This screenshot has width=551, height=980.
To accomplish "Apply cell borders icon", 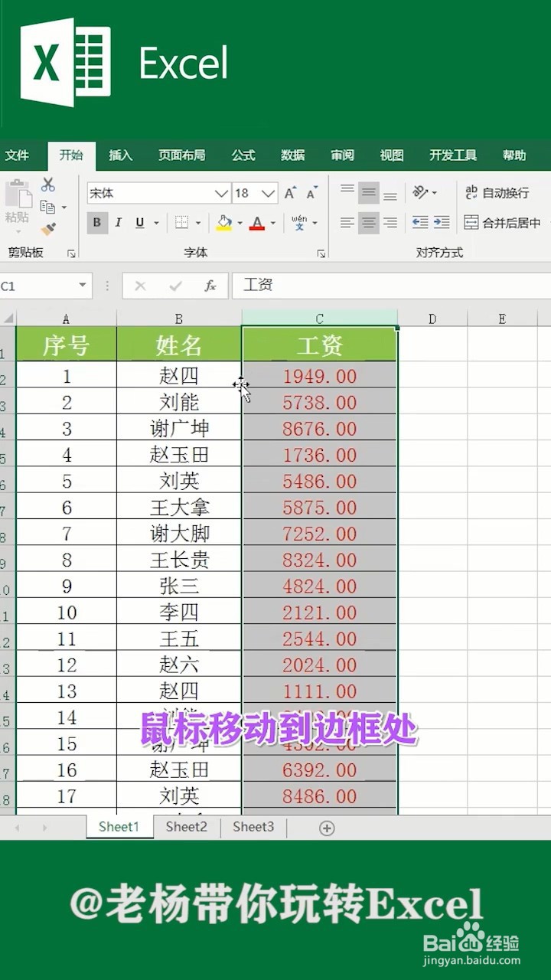I will coord(181,223).
